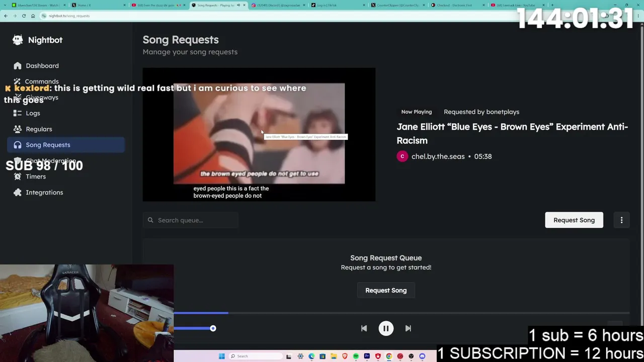Open OBS Studio from the taskbar
Viewport: 644px width, 362px height.
tap(411, 356)
